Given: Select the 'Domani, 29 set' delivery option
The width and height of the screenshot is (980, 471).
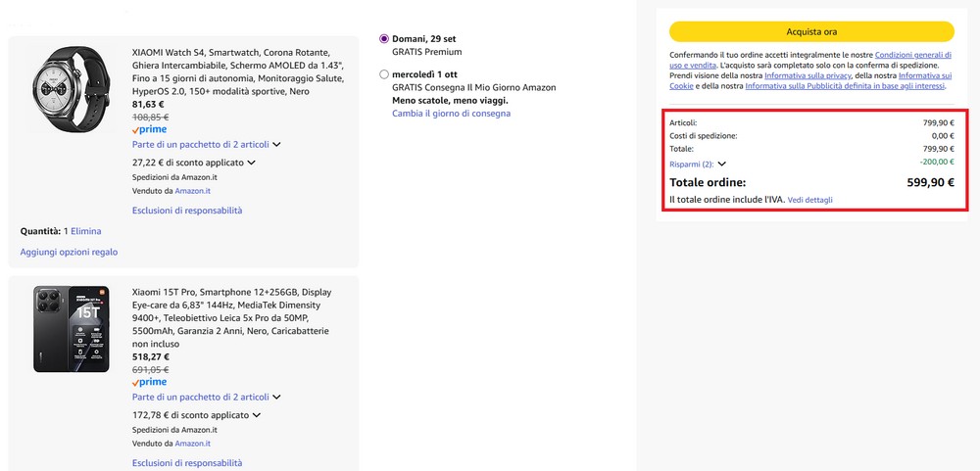Looking at the screenshot, I should [x=384, y=38].
